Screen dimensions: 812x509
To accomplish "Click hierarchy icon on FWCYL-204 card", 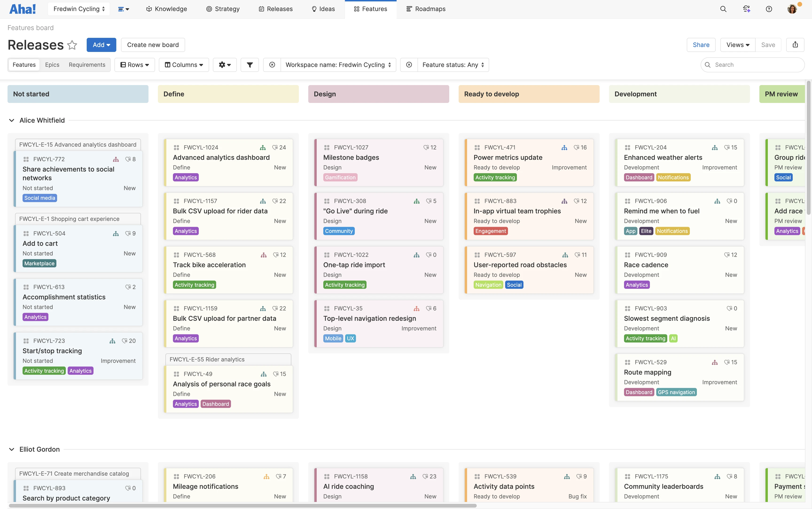I will pos(715,147).
